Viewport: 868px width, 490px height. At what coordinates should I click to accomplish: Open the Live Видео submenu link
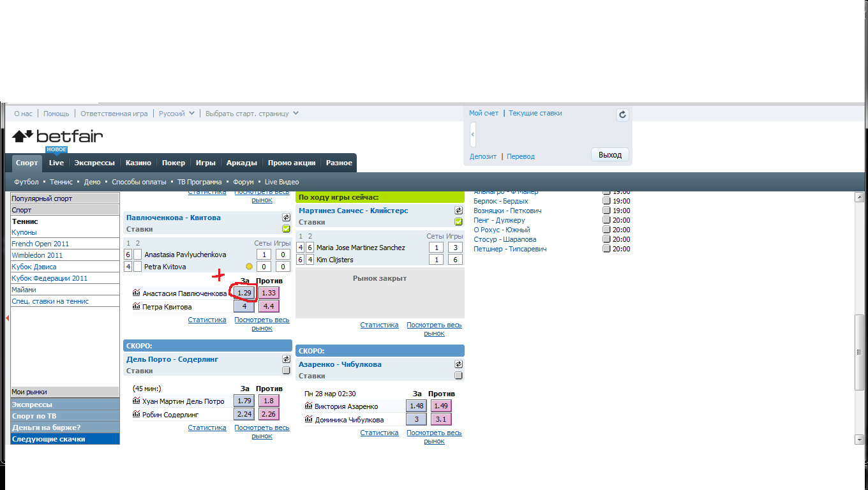(x=281, y=182)
